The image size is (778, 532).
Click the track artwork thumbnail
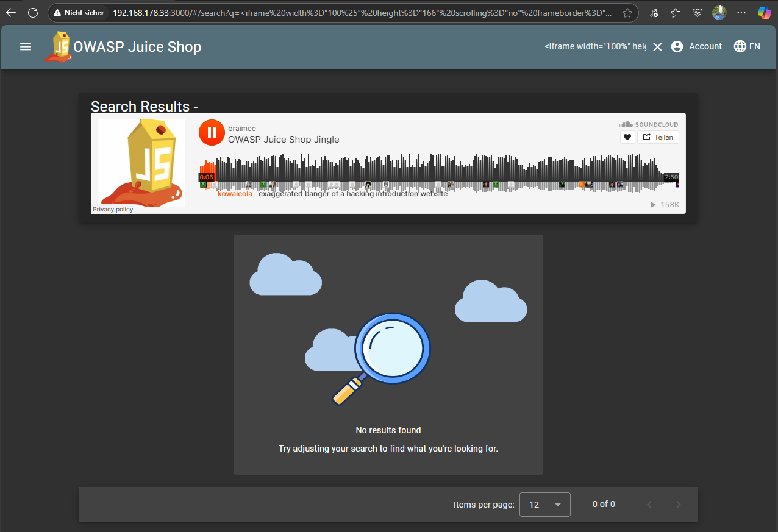click(141, 162)
